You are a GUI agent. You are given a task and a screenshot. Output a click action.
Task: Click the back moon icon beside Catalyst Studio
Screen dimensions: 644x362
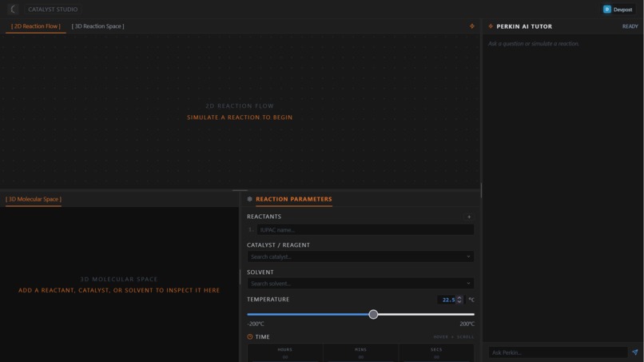point(13,9)
